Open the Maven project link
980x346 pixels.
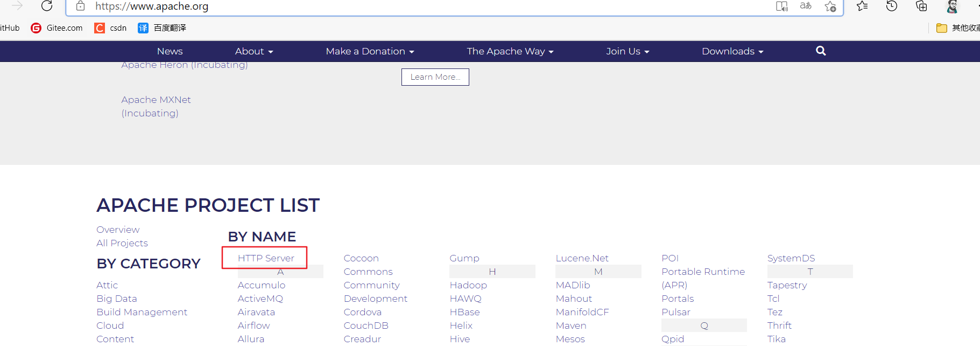coord(571,326)
